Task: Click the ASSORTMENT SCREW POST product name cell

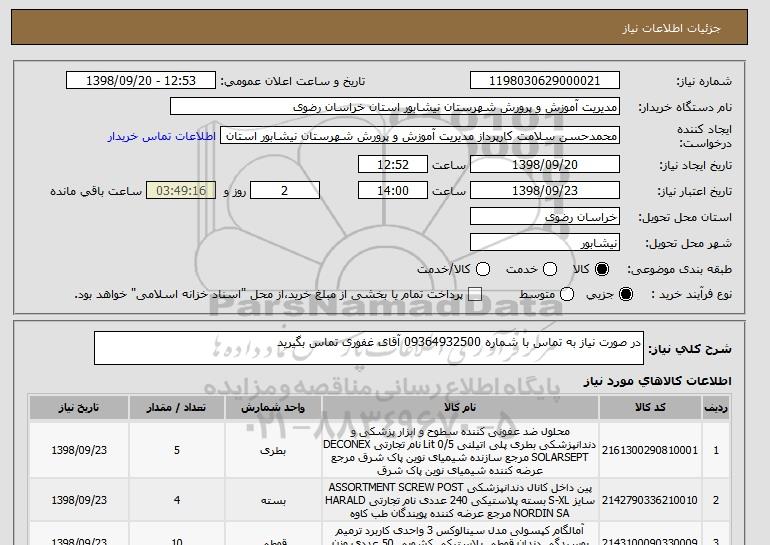Action: click(x=460, y=500)
